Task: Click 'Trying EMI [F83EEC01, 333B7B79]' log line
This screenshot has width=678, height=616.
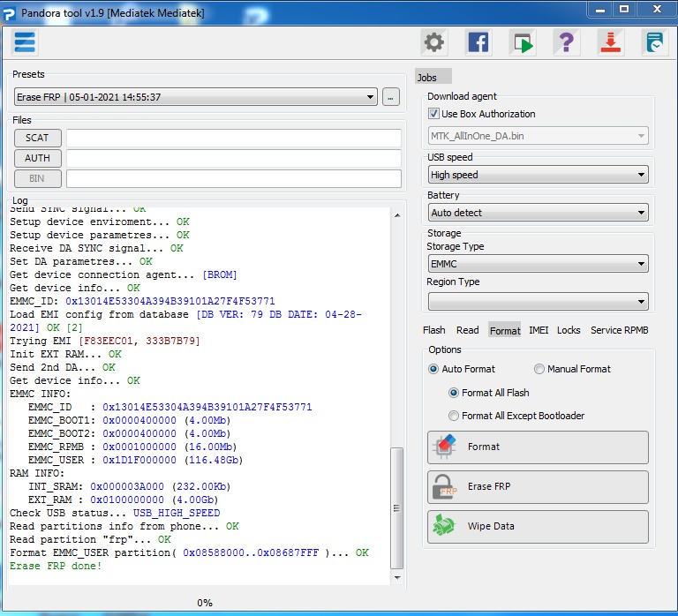Action: point(105,341)
